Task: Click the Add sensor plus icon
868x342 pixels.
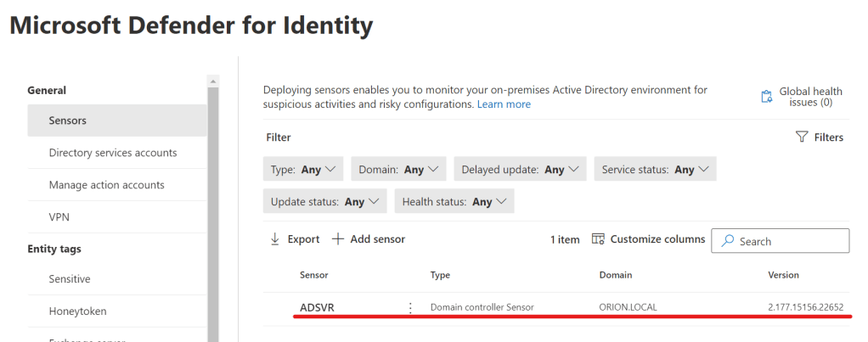Action: click(337, 239)
